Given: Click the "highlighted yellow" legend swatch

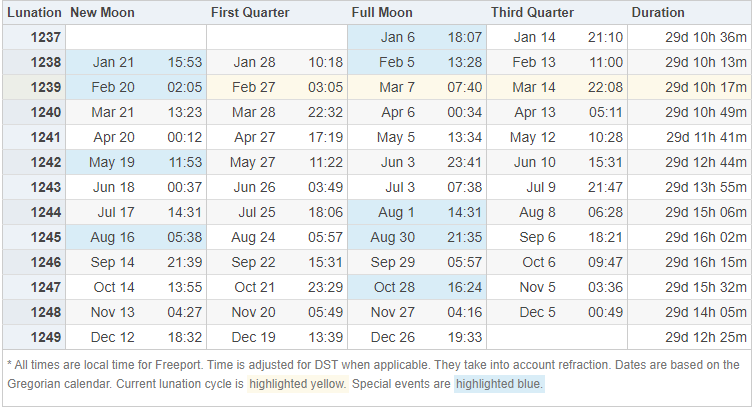Looking at the screenshot, I should pos(298,384).
